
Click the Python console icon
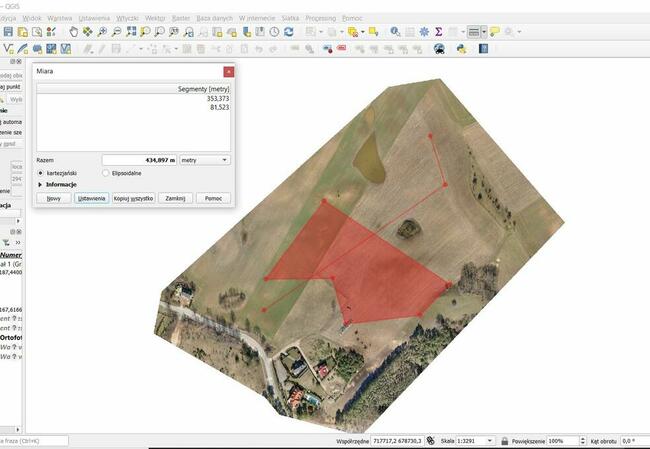(461, 48)
